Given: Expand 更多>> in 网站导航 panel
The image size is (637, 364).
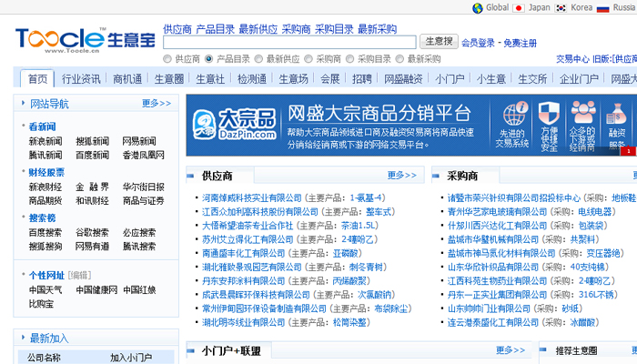Looking at the screenshot, I should pyautogui.click(x=157, y=104).
